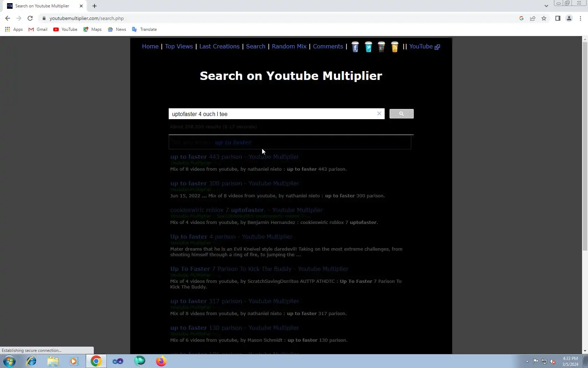The height and width of the screenshot is (368, 588).
Task: Open the Top Views page
Action: point(179,46)
